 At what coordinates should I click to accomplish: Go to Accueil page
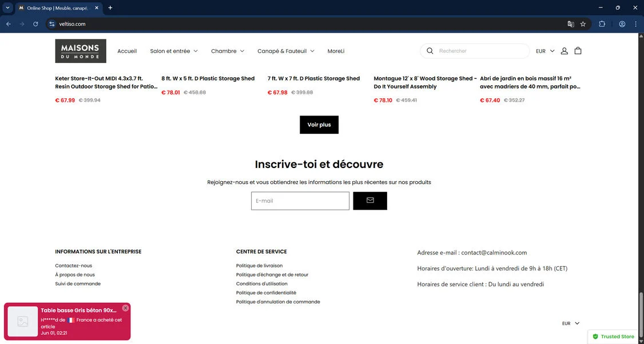(x=127, y=51)
